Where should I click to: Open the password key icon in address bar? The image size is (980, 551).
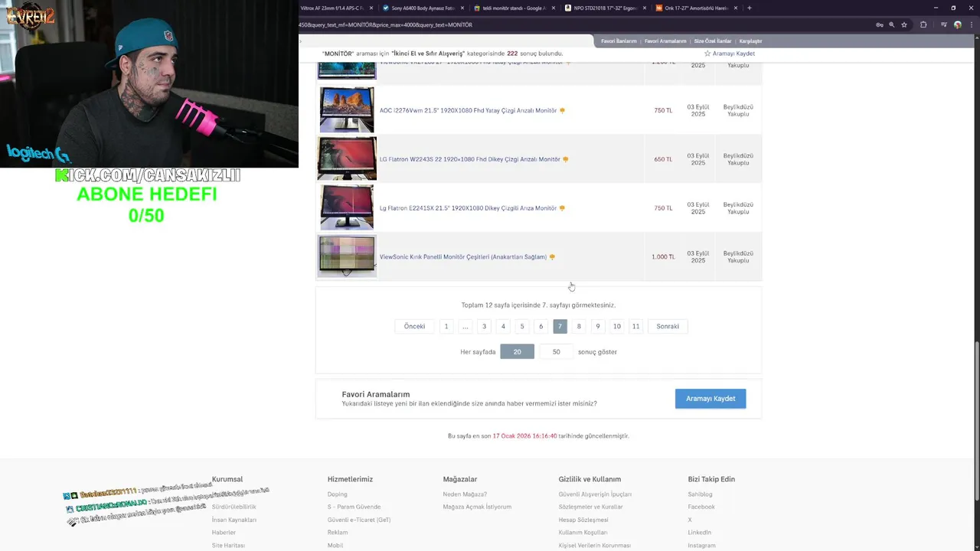(879, 24)
